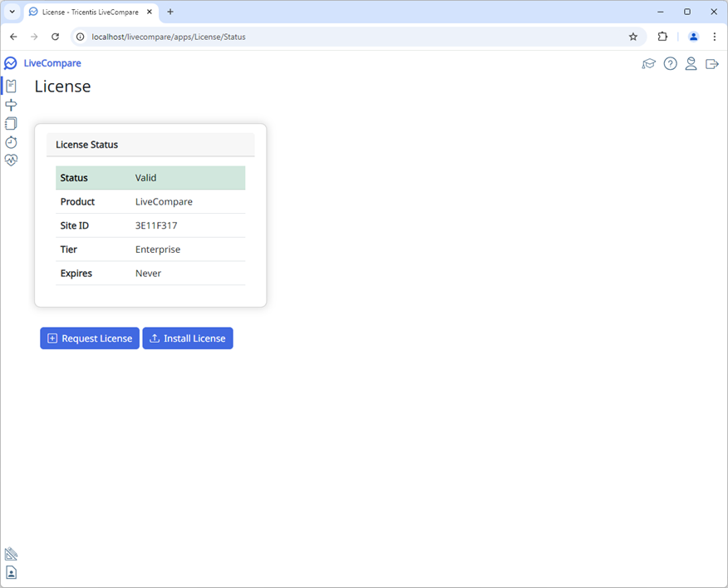Click the Valid status value

tap(145, 177)
